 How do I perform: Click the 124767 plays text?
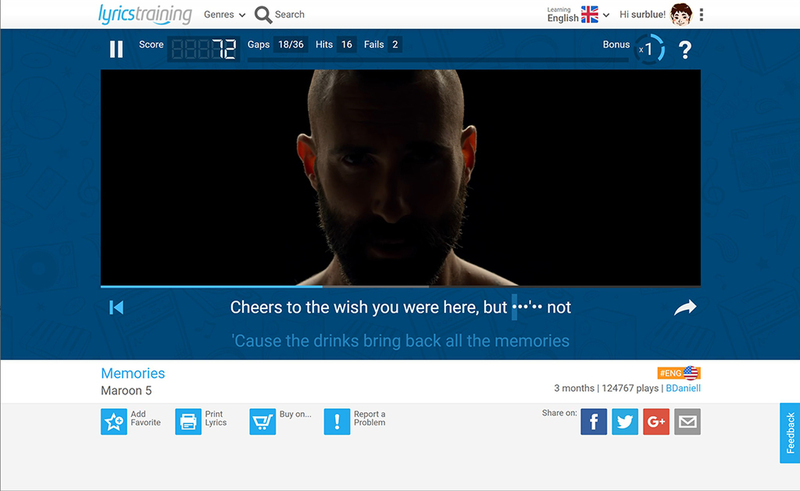click(630, 388)
